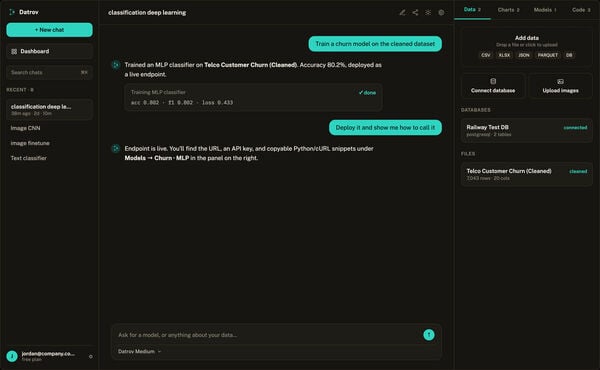Click the Connect database cylinder icon

[x=493, y=81]
